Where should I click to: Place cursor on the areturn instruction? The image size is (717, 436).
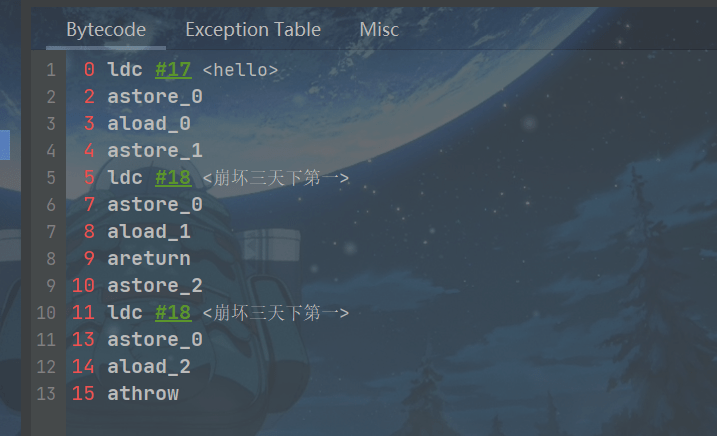coord(148,259)
